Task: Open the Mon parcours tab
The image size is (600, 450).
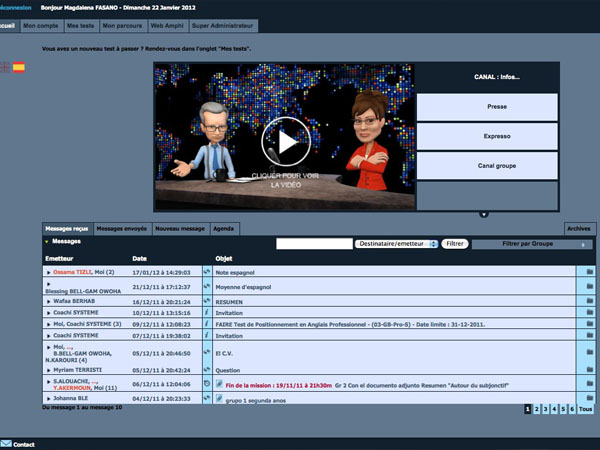Action: (122, 26)
